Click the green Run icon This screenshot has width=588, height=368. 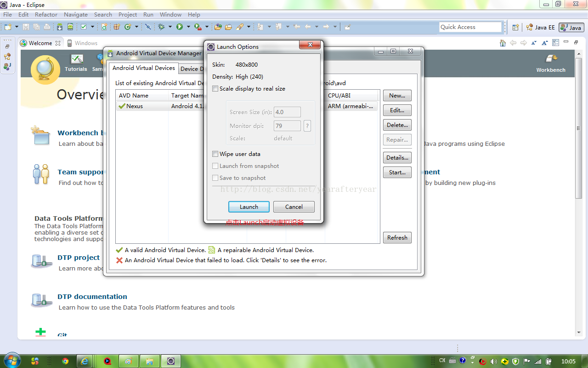[x=180, y=27]
